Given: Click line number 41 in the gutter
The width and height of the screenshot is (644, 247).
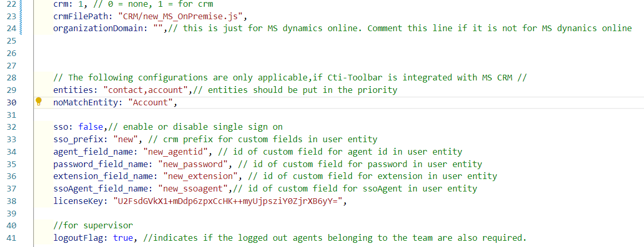Looking at the screenshot, I should pyautogui.click(x=11, y=238).
